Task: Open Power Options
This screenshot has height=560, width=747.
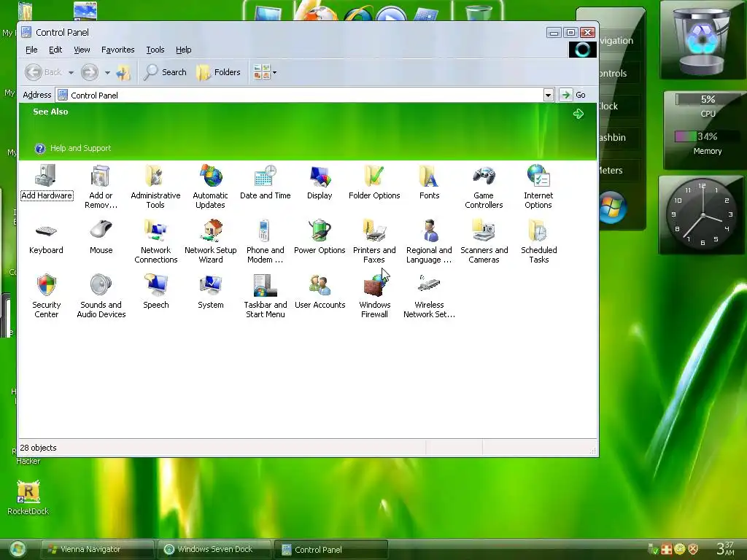Action: (320, 237)
